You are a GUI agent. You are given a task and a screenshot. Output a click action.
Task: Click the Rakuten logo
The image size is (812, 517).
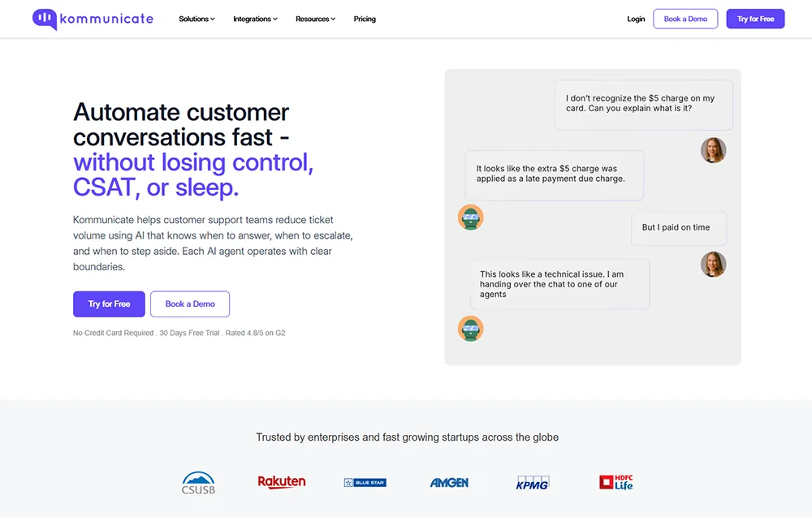click(282, 482)
